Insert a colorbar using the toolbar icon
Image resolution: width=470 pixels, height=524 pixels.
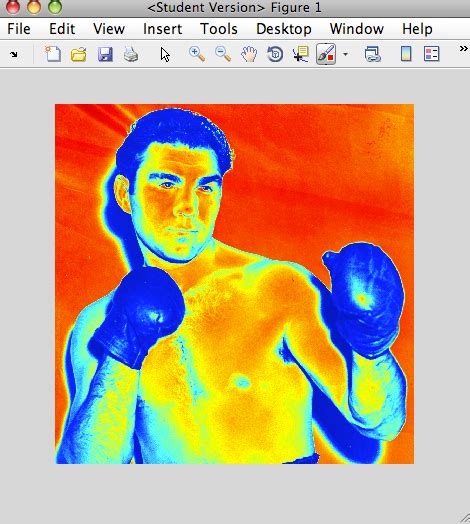(x=406, y=54)
